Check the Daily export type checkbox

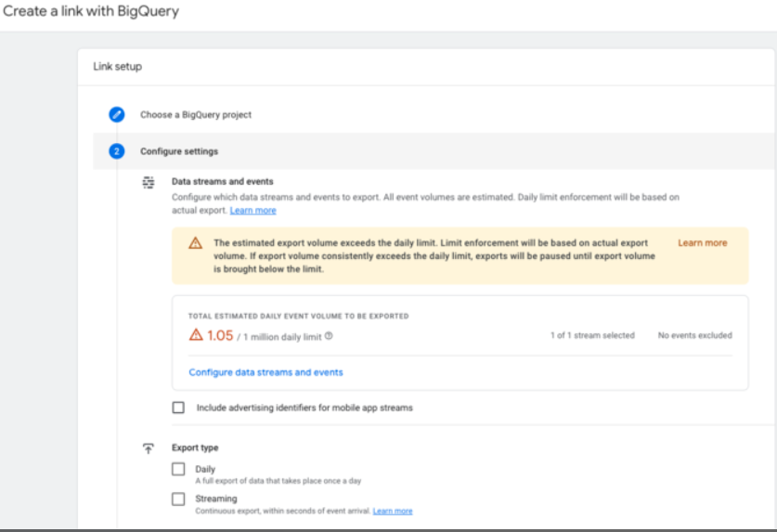[178, 469]
